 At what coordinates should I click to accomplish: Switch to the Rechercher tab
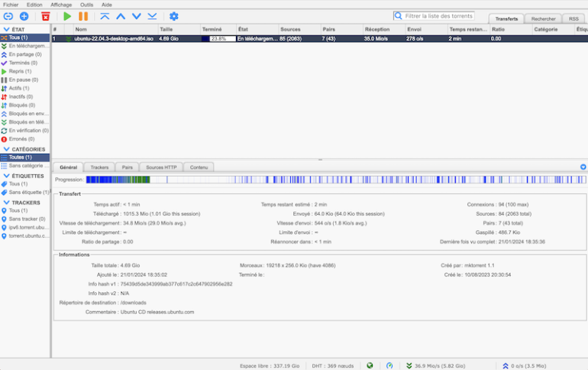coord(544,19)
